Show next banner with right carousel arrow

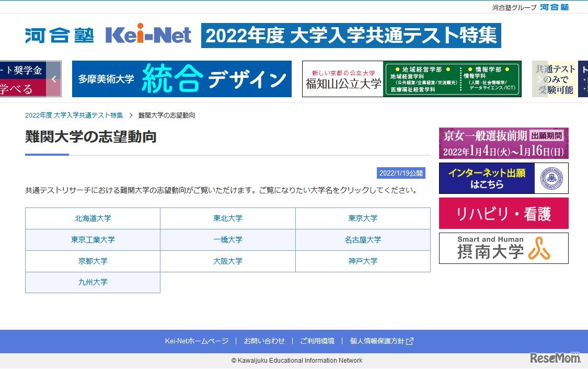tap(539, 79)
